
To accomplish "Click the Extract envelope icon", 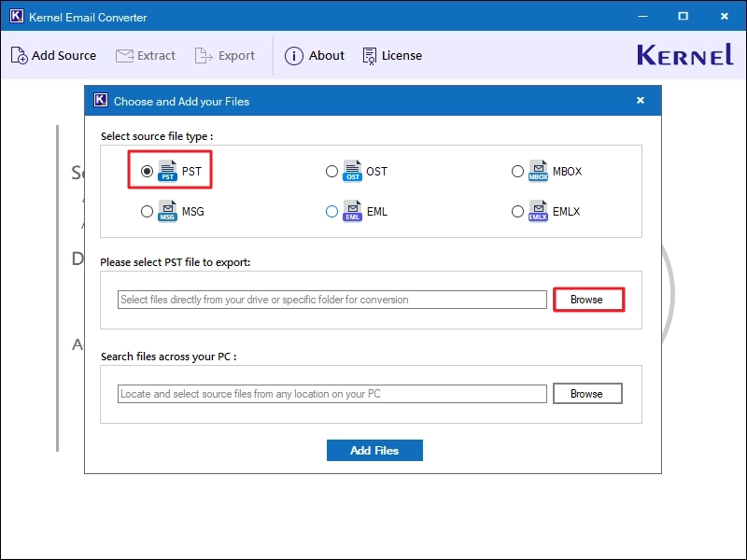I will tap(124, 56).
